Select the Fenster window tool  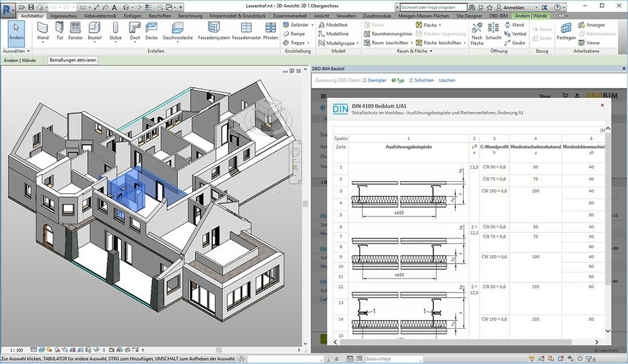click(x=75, y=31)
